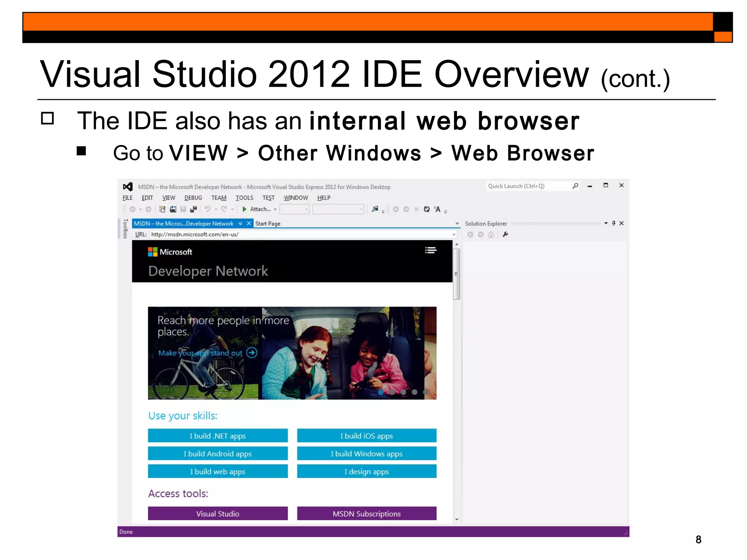
Task: Click the Solution Explorer Forward icon
Action: (481, 235)
